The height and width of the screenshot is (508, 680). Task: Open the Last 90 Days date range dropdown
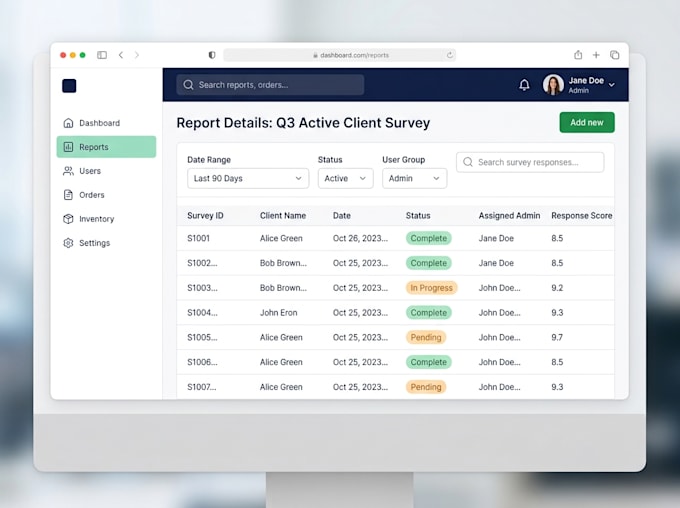(x=248, y=178)
